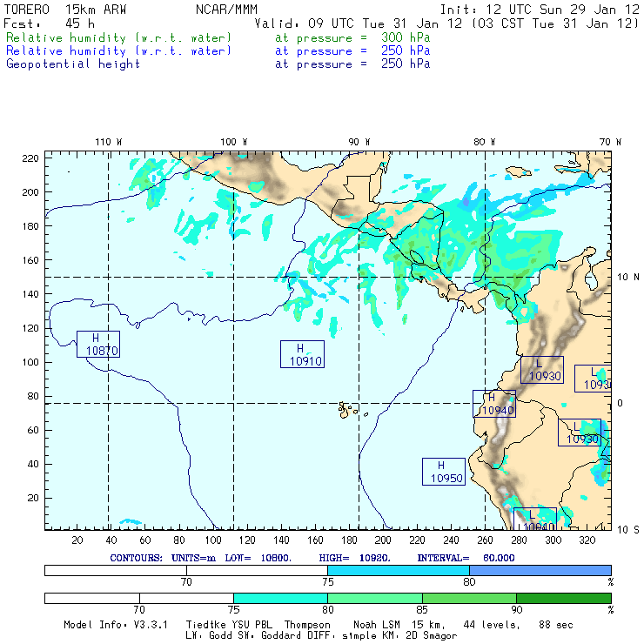Select the light green 80–85% swatch
This screenshot has height=644, width=644.
coord(375,598)
